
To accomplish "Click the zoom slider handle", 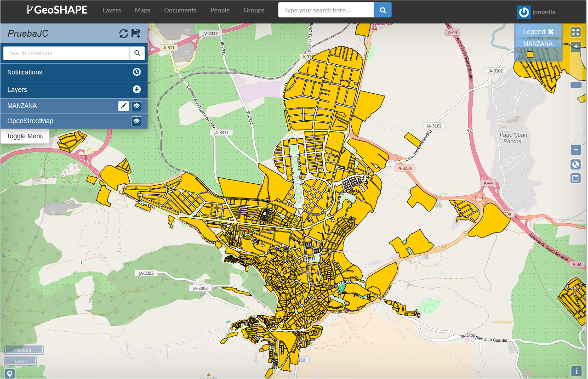I will click(x=576, y=85).
